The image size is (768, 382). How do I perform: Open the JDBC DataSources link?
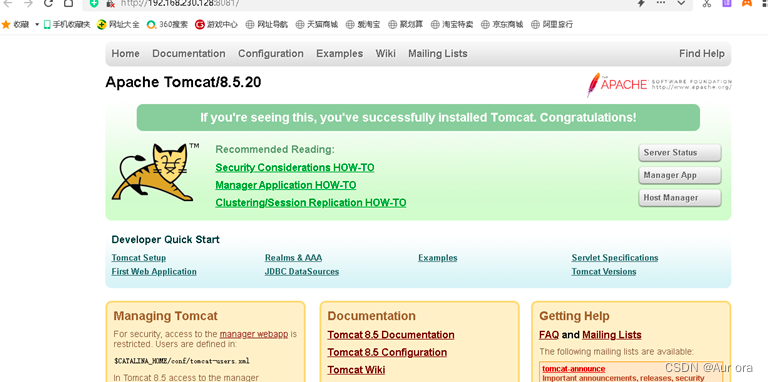tap(302, 271)
